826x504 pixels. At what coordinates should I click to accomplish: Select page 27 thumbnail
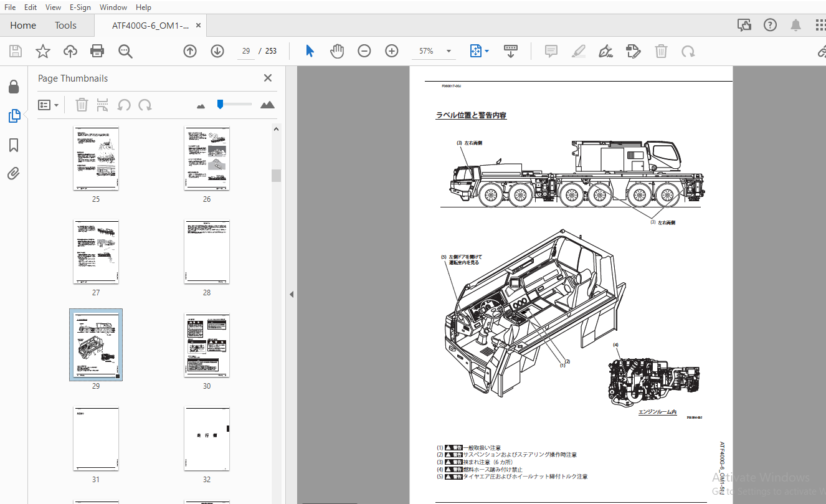[96, 252]
